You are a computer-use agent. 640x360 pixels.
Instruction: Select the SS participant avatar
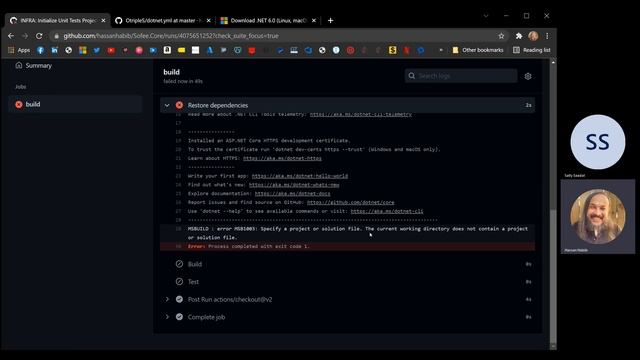click(x=598, y=142)
